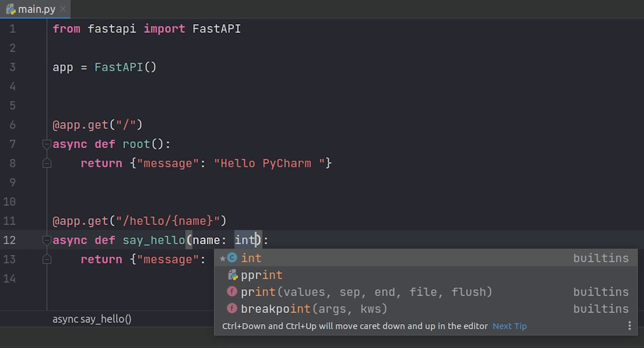
Task: Toggle code folding on line 12
Action: point(47,240)
